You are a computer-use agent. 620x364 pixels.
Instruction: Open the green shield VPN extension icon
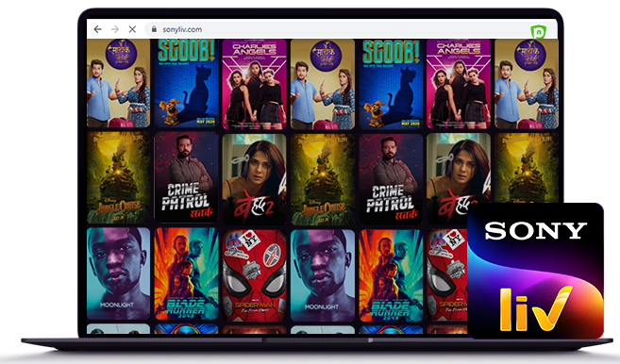pos(538,32)
